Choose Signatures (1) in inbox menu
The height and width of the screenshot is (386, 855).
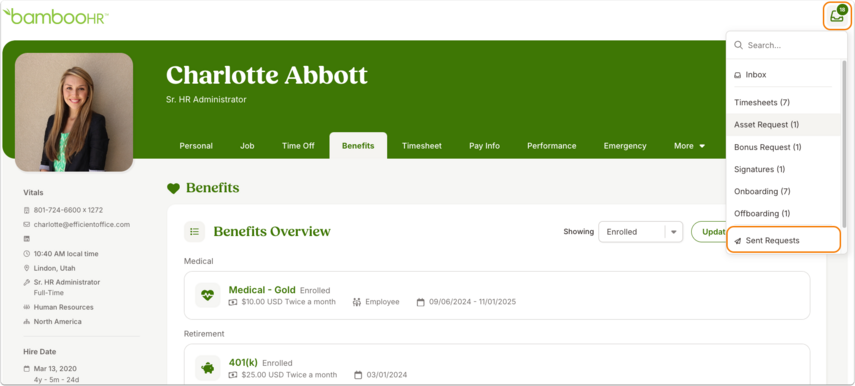tap(784, 170)
